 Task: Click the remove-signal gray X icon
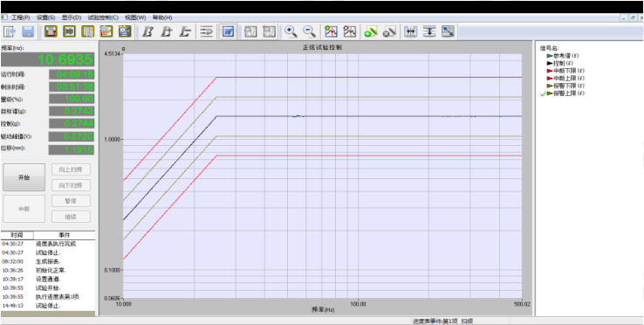pos(389,31)
